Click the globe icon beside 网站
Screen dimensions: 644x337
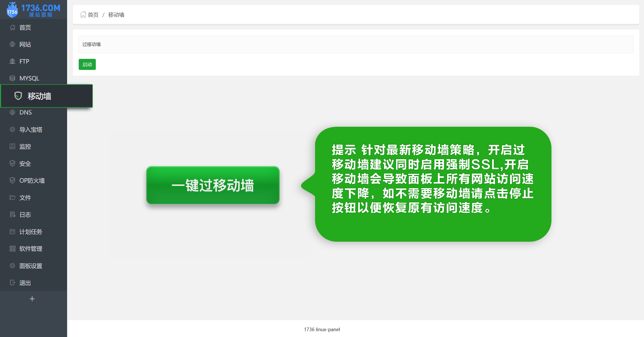12,44
